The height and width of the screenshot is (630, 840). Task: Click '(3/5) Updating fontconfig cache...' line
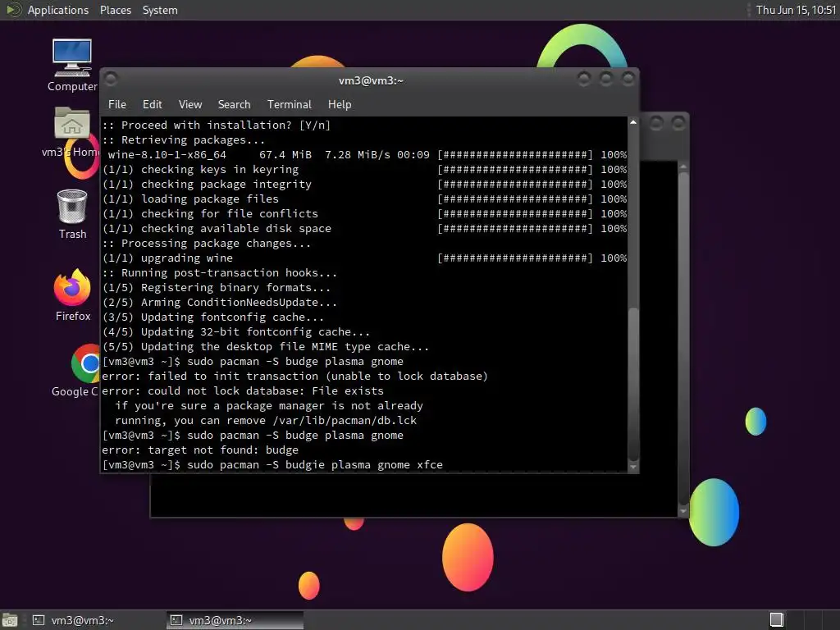(x=212, y=317)
